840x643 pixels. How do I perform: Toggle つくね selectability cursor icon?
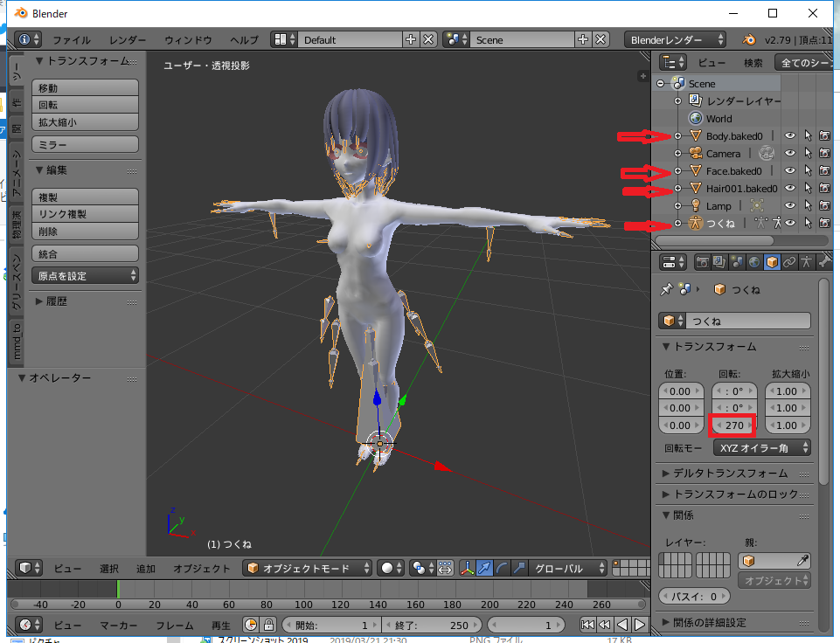[808, 223]
